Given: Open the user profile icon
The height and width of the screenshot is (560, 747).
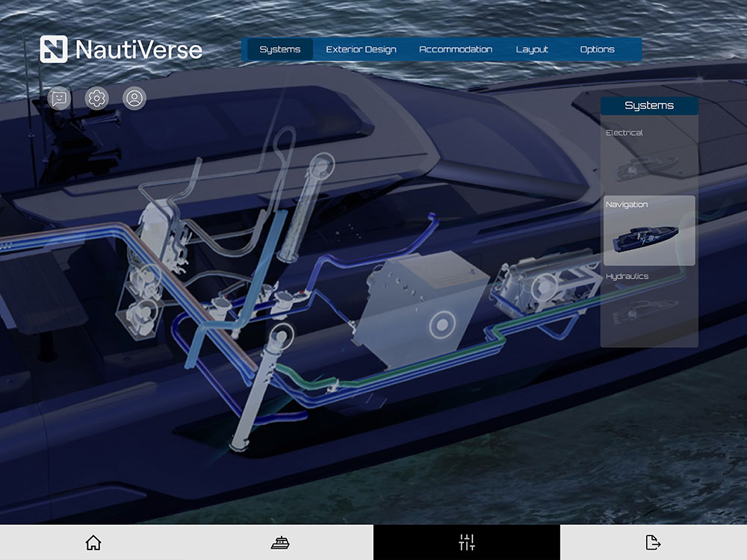Looking at the screenshot, I should click(134, 99).
